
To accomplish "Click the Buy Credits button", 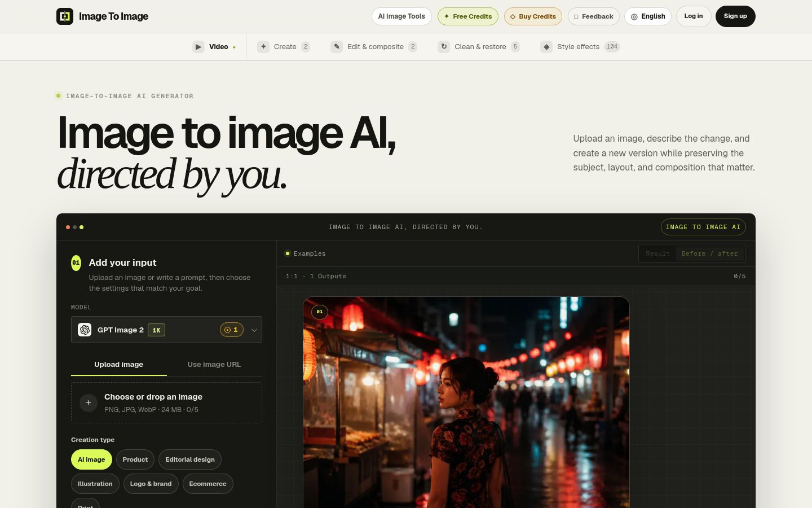I will point(533,16).
